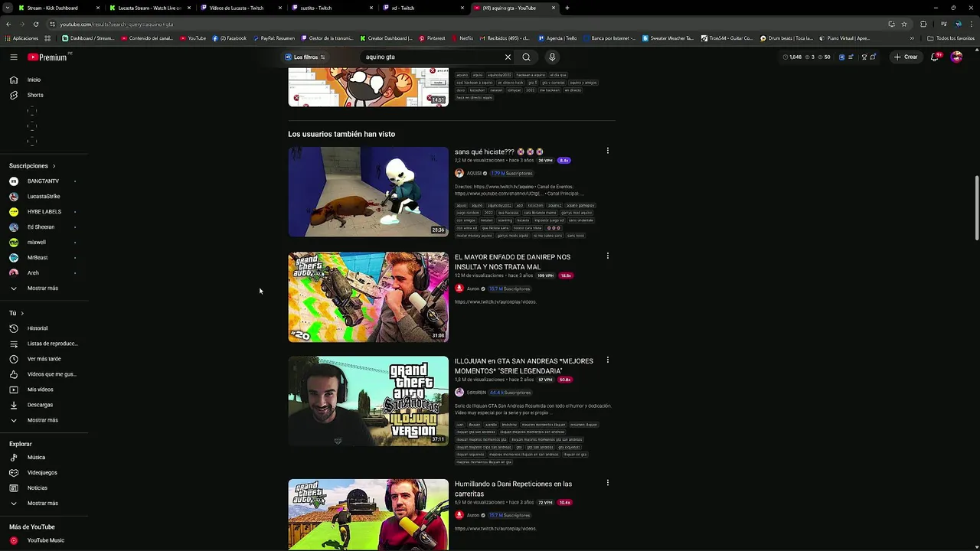
Task: Go to Inicio home icon in sidebar
Action: [14, 80]
